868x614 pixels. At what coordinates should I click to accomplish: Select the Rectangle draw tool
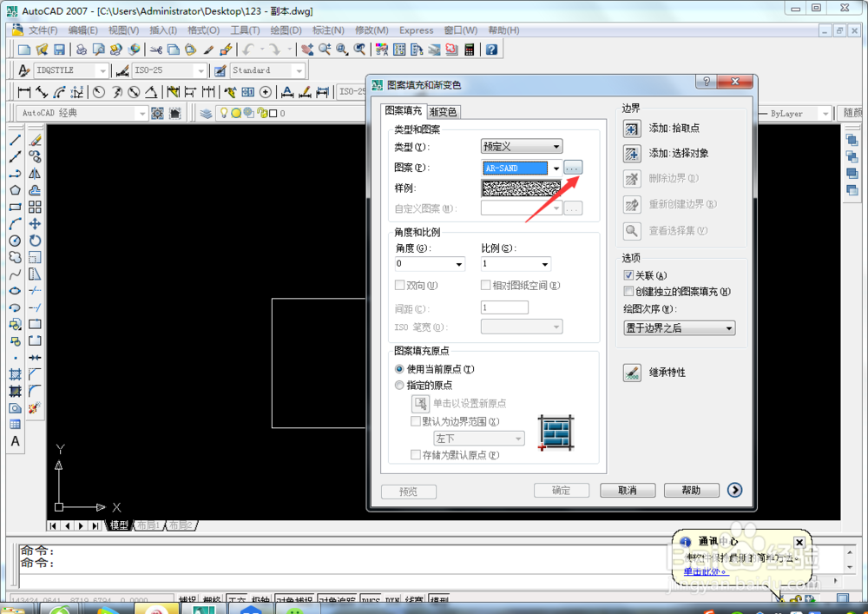click(x=15, y=207)
